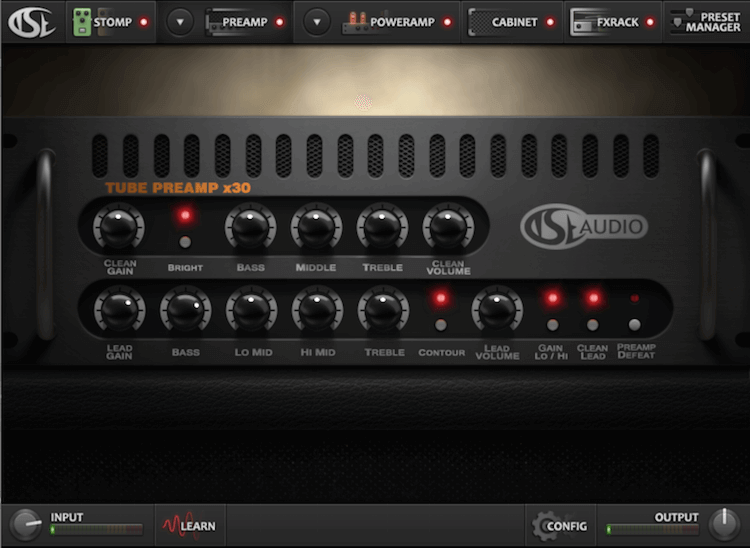Viewport: 750px width, 548px height.
Task: Click the LSE Audio logo on preamp
Action: click(584, 226)
